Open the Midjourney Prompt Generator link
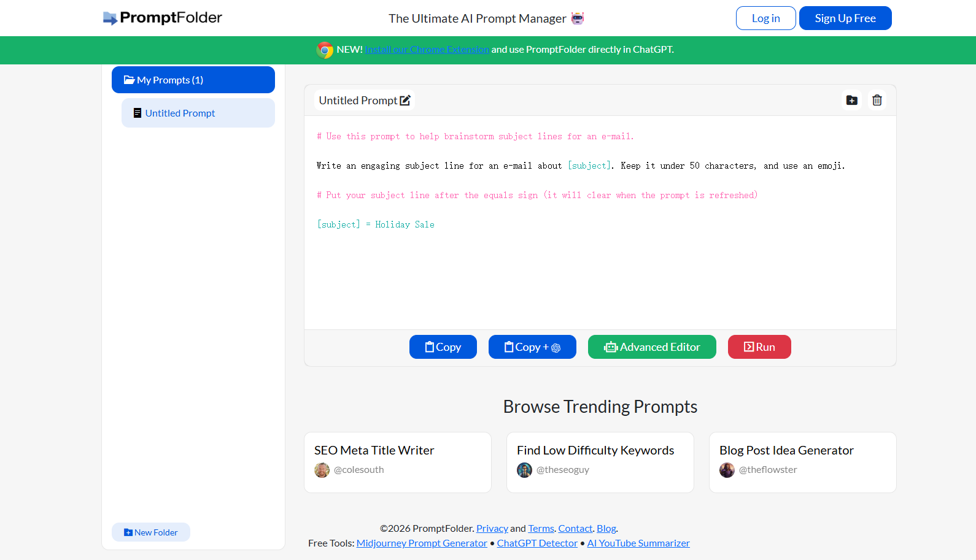Viewport: 976px width, 560px height. [422, 543]
